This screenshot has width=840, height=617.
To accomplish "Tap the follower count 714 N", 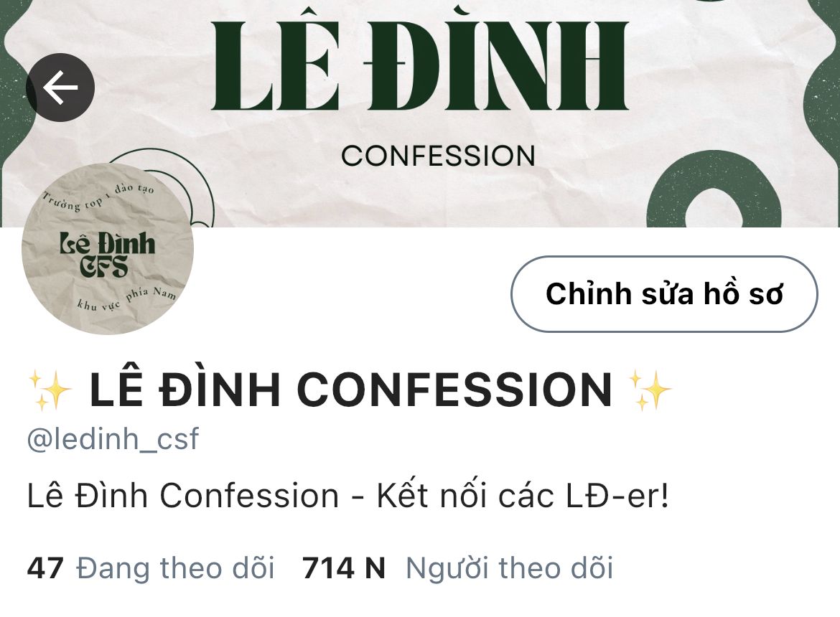I will pos(344,567).
